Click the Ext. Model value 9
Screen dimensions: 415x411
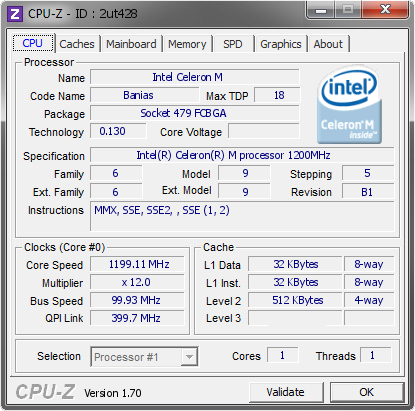click(x=244, y=192)
